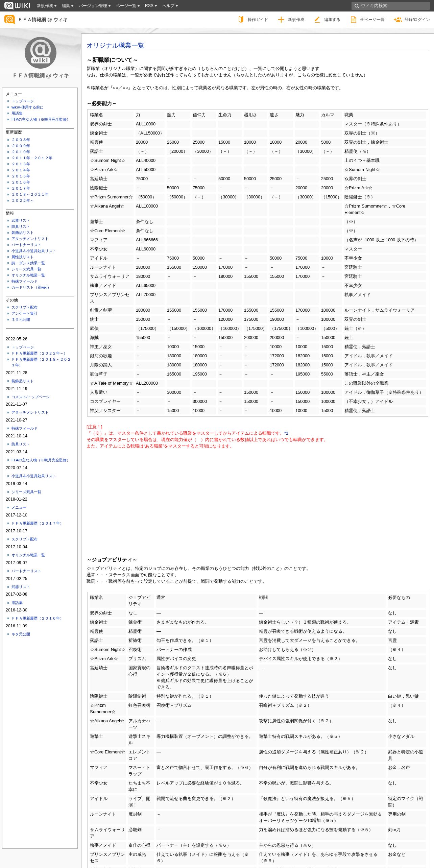This screenshot has height=868, width=434.
Task: Open the 全ページ一覧 document icon
Action: tap(353, 20)
